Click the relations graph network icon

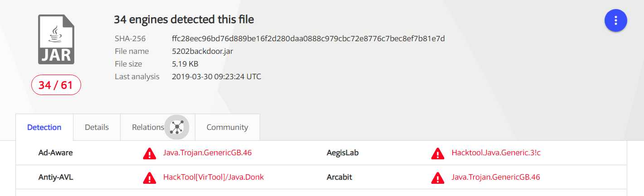176,127
